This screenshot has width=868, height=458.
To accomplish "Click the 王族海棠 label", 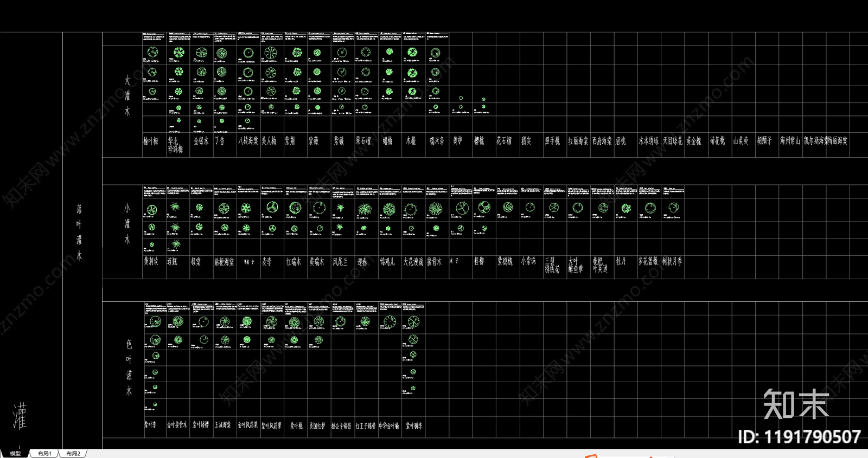I will pyautogui.click(x=223, y=425).
